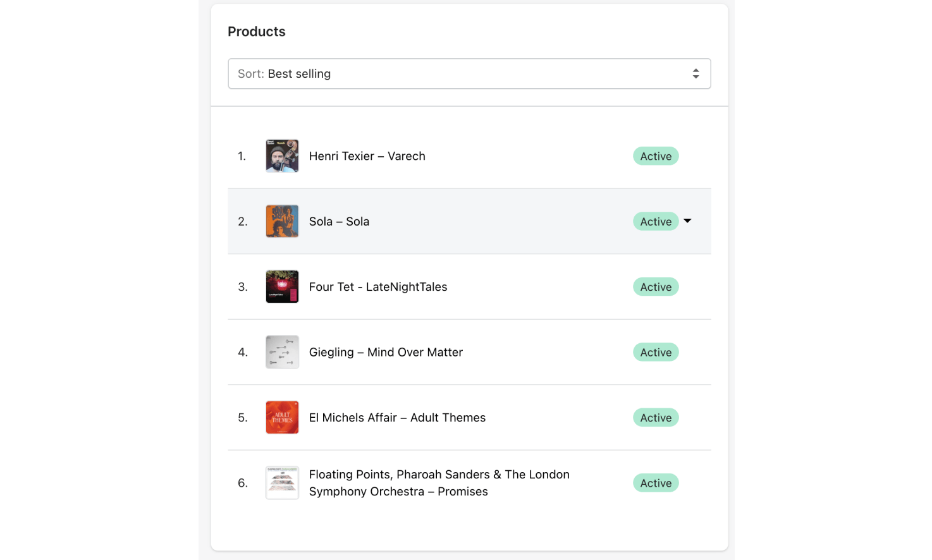
Task: Click the Products heading
Action: click(x=257, y=31)
